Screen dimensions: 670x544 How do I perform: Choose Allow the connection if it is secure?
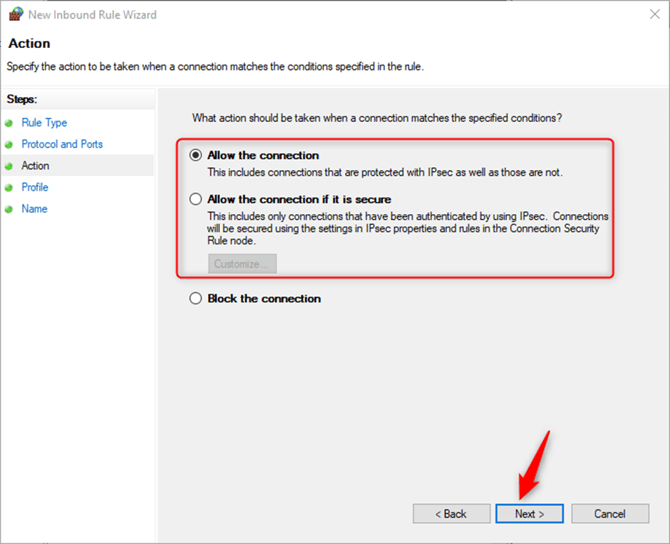[196, 199]
